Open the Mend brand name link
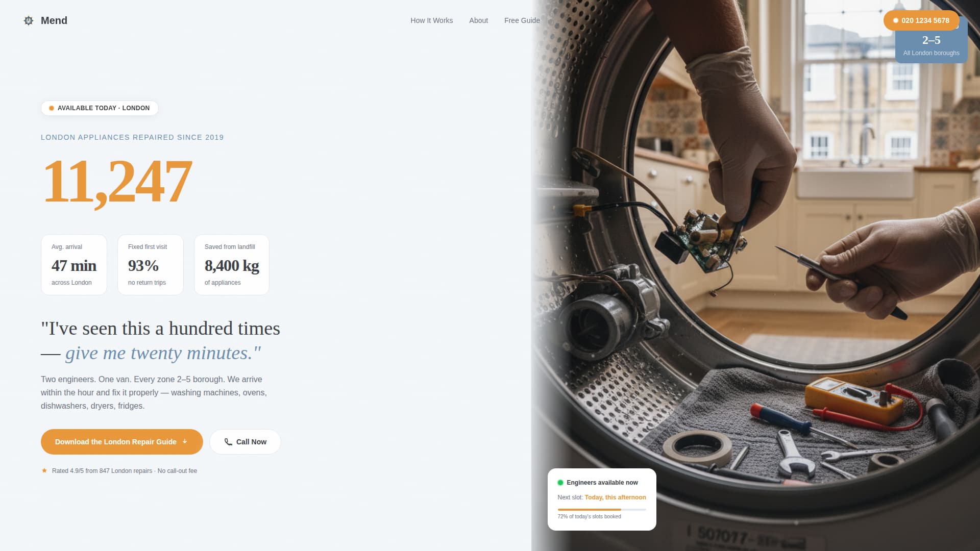This screenshot has height=551, width=980. point(54,20)
